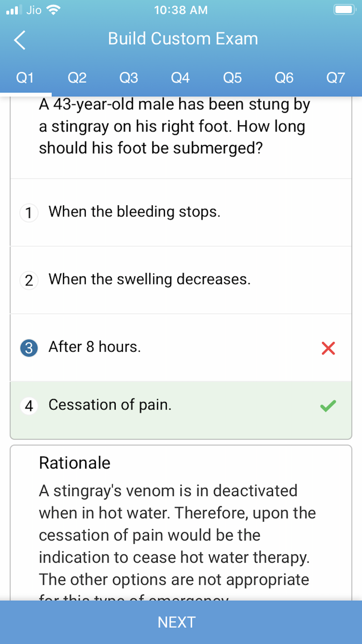This screenshot has height=644, width=362.
Task: Select the highlighted option 3 circle
Action: point(29,348)
